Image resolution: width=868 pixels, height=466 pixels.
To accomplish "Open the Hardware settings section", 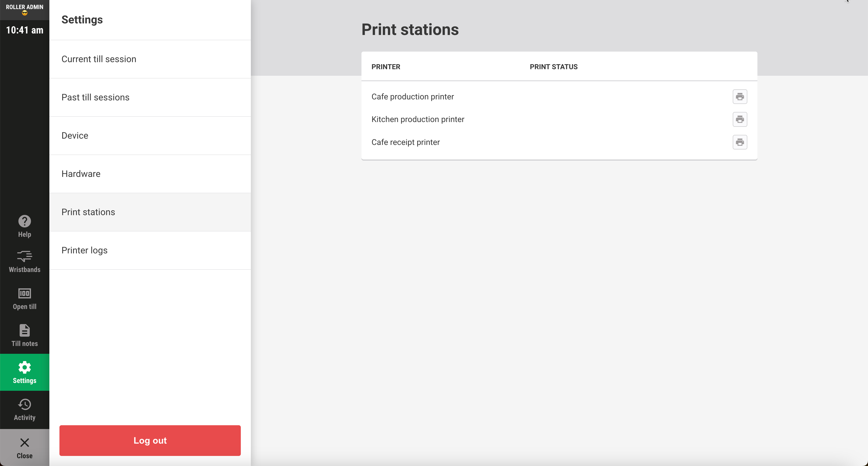I will [x=81, y=174].
